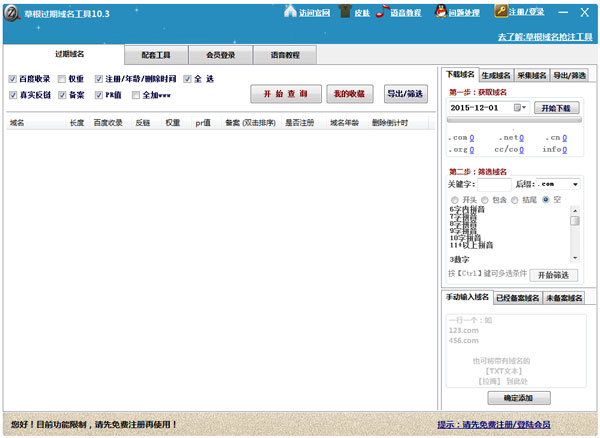Toggle the 备案 checkbox
This screenshot has height=438, width=600.
tap(62, 95)
